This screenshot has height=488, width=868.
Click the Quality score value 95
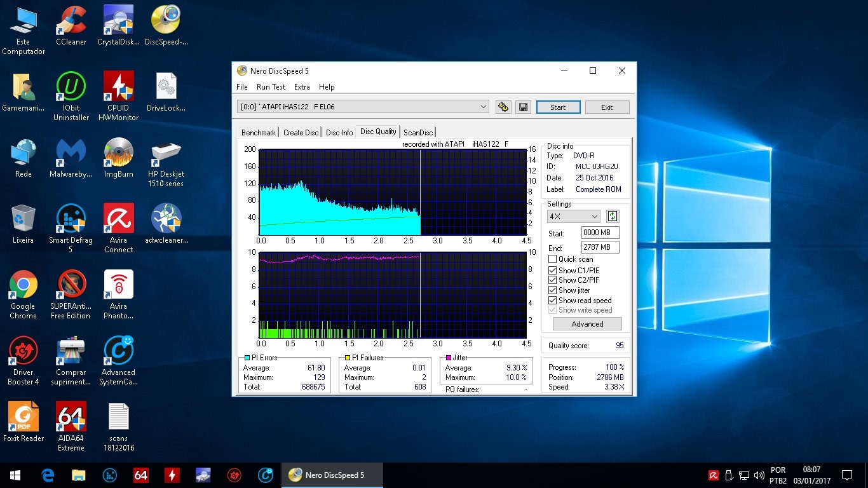[x=620, y=346]
